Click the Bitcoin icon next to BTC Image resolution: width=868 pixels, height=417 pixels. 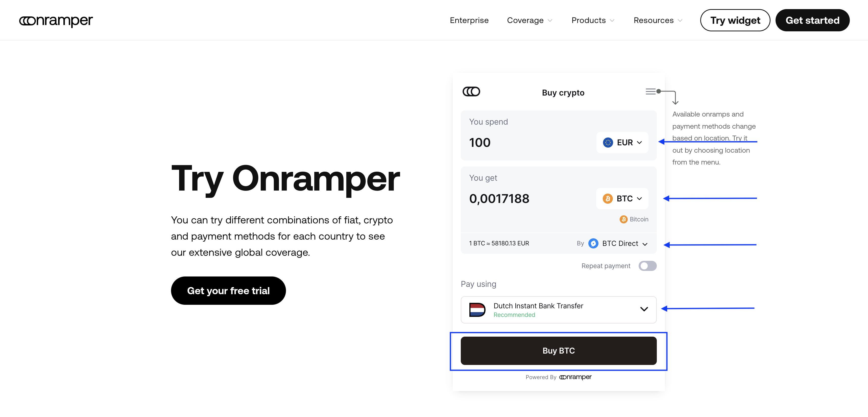(608, 199)
